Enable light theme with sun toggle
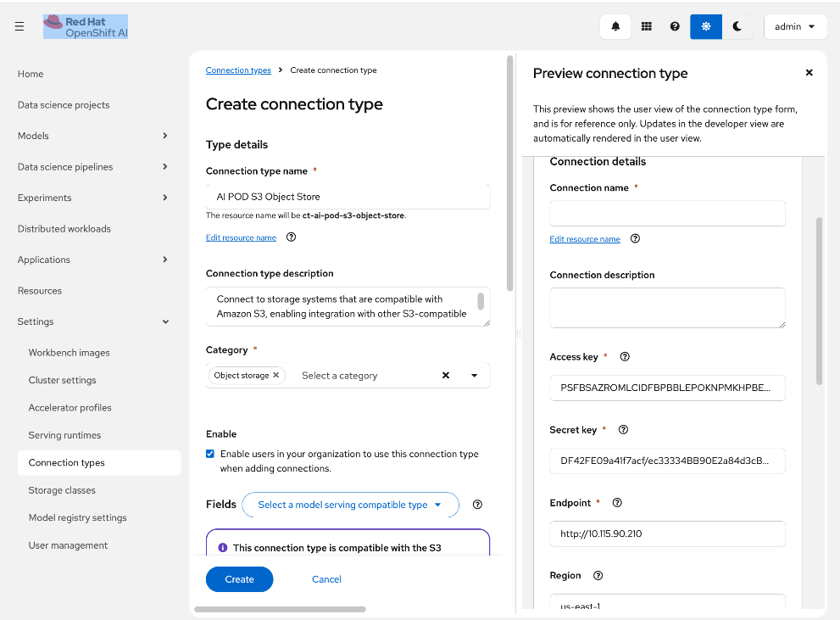 [x=705, y=26]
